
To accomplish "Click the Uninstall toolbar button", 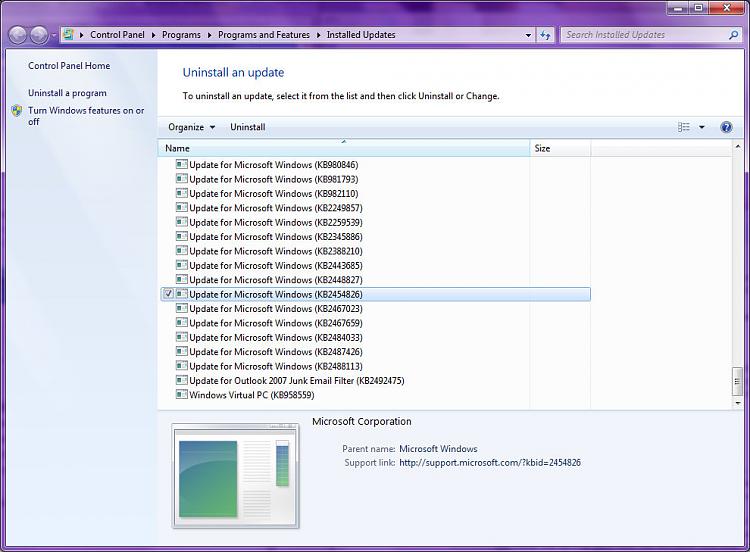I will (x=247, y=127).
